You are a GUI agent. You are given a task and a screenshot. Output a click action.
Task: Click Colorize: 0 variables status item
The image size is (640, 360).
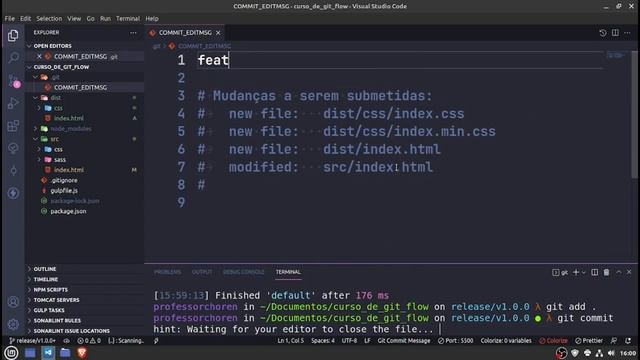pos(506,340)
